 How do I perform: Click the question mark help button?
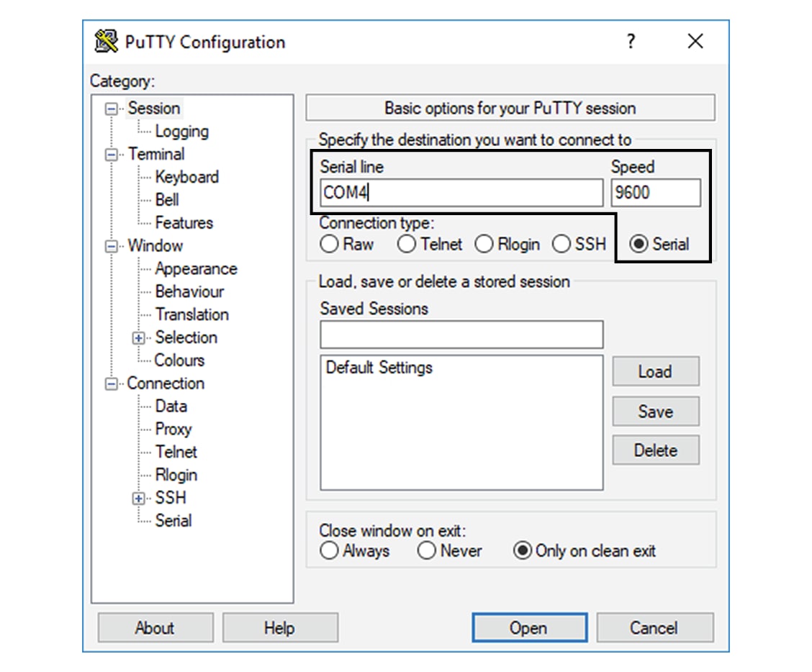click(x=631, y=41)
